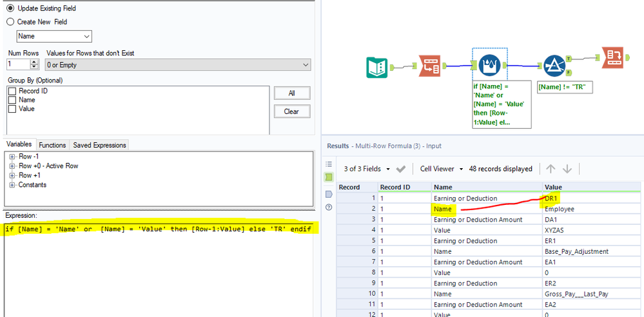Image resolution: width=644 pixels, height=317 pixels.
Task: Click the All group-by button
Action: coord(291,93)
